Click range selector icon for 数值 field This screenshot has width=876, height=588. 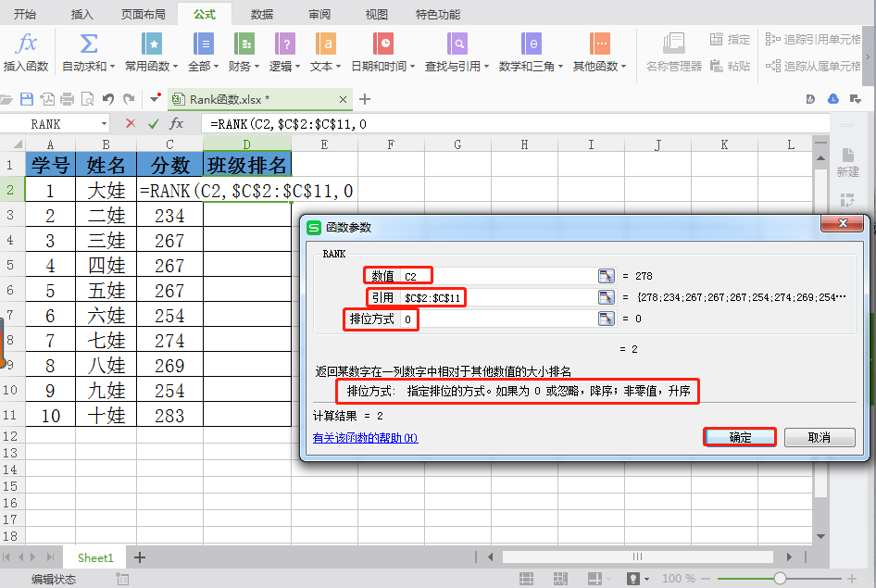[x=607, y=276]
